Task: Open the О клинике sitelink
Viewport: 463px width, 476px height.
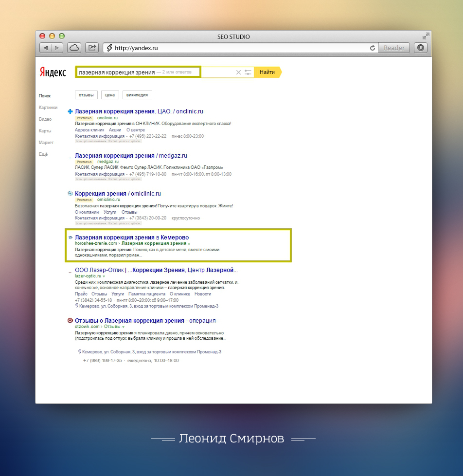Action: pos(180,294)
